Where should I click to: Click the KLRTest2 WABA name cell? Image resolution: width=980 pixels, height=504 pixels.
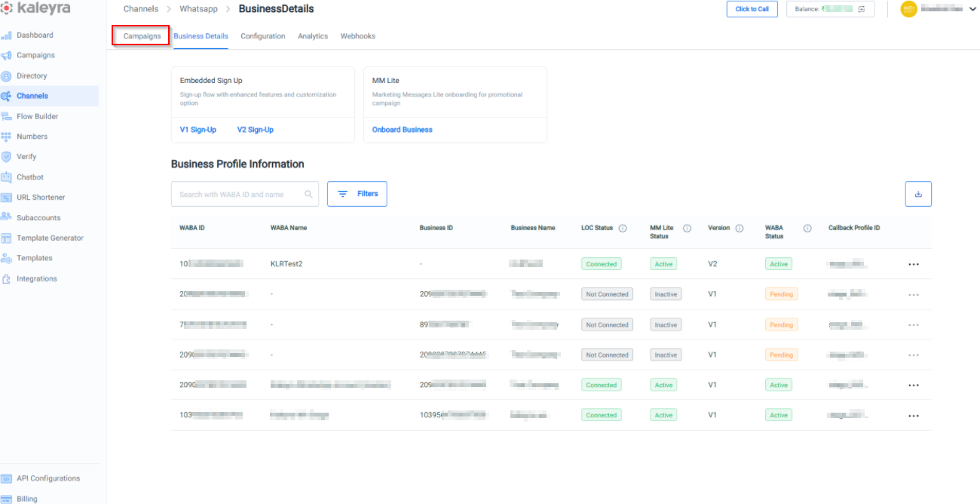[x=286, y=264]
